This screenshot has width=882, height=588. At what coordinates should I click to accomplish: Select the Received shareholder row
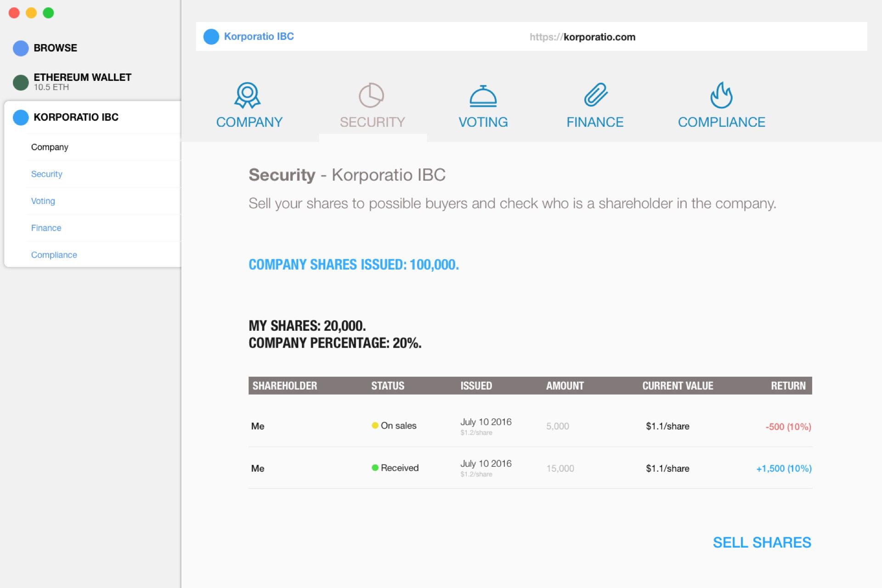pyautogui.click(x=530, y=468)
